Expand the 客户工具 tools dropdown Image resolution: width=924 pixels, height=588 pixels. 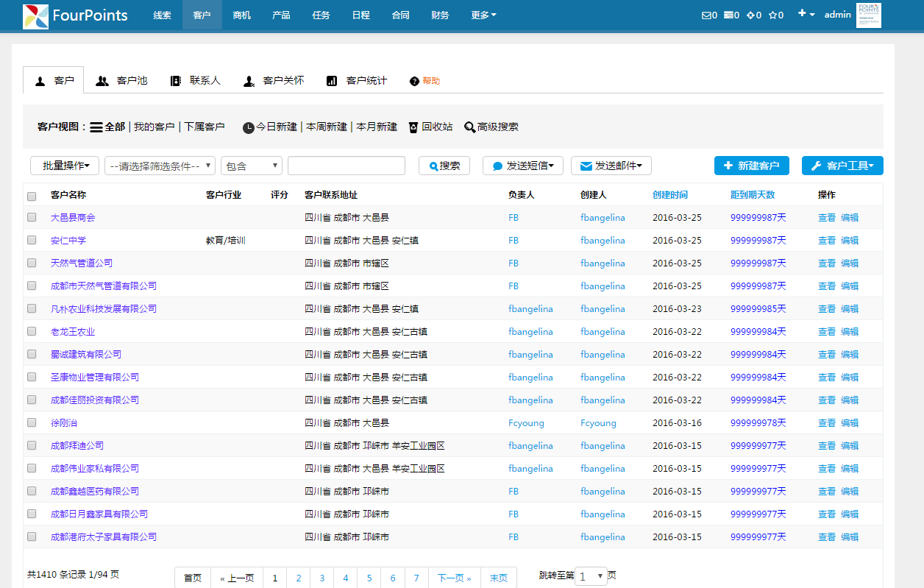[842, 166]
